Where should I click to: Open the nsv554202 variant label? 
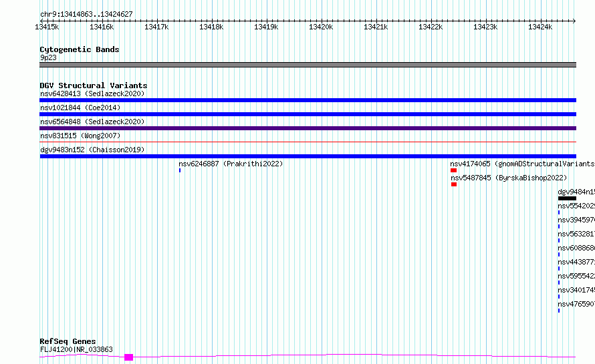576,206
